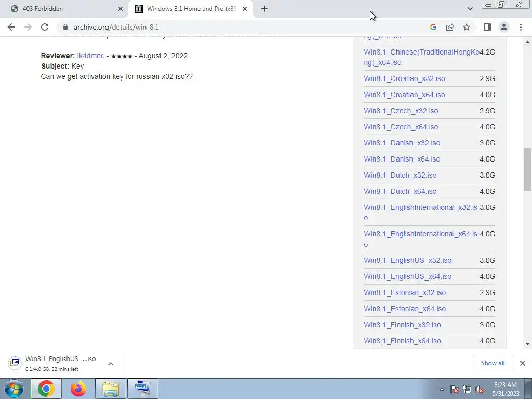Download Win8.1_Czech_x32.iso
This screenshot has height=399, width=532.
tap(401, 111)
